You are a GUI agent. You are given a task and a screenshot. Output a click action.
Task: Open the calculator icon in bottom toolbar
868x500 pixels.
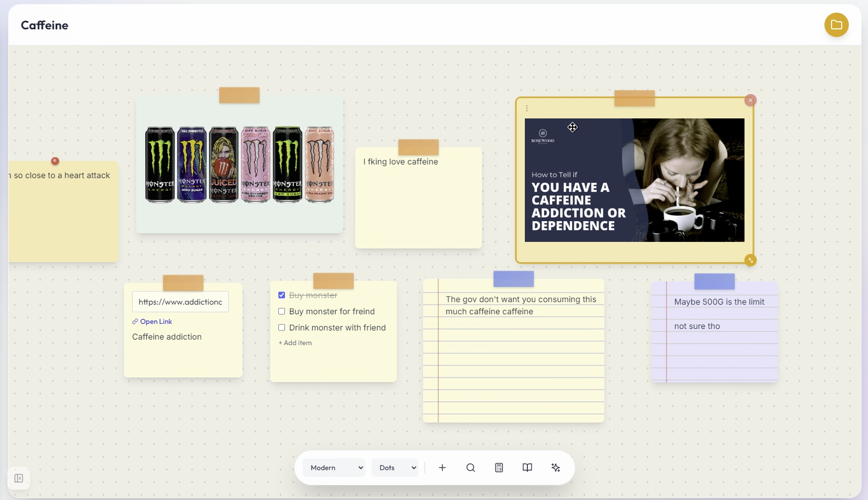[499, 468]
